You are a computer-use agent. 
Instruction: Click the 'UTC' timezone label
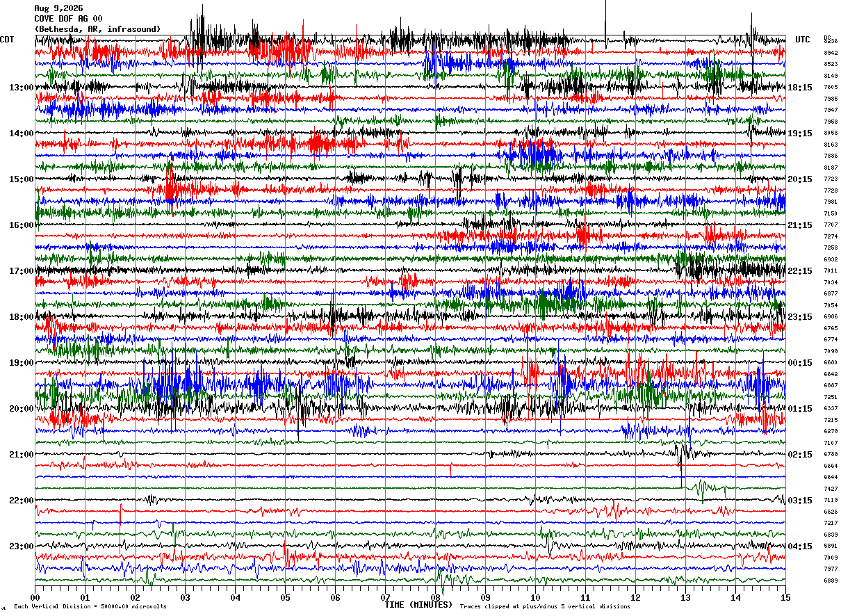point(803,40)
